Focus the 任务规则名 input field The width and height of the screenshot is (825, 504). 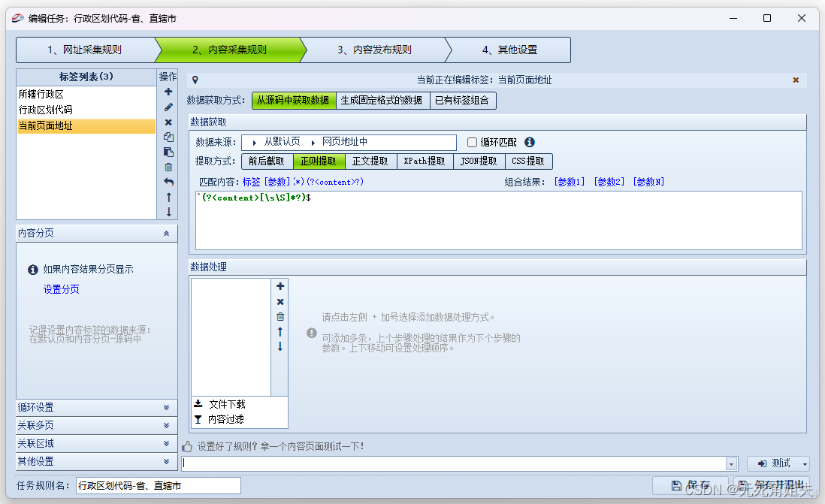(159, 485)
